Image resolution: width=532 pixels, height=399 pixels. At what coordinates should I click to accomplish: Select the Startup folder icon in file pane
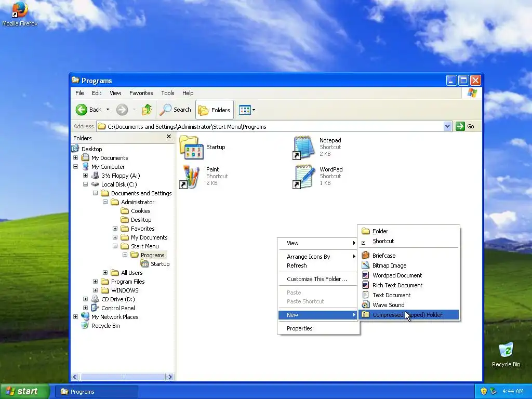tap(191, 147)
